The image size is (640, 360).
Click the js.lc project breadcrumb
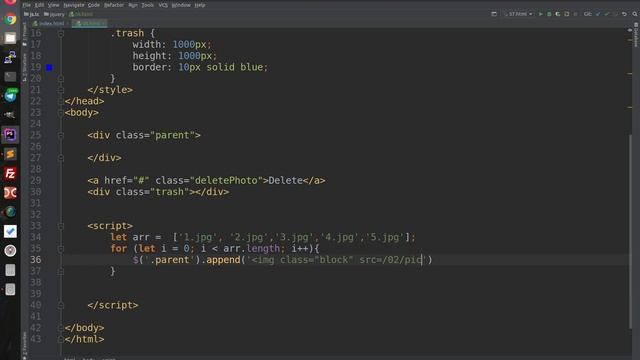click(31, 14)
